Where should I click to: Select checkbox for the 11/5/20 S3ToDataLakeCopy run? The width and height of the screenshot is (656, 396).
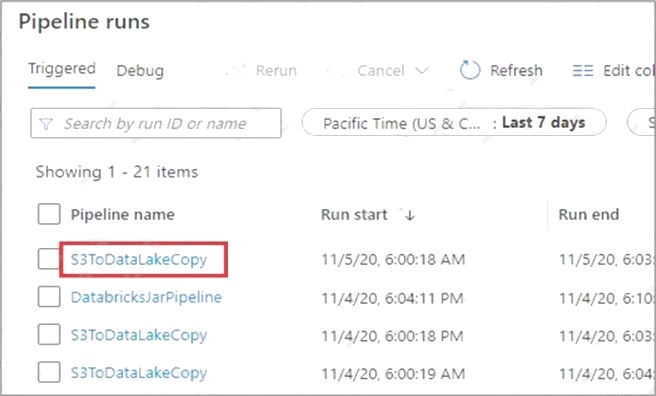pos(48,259)
